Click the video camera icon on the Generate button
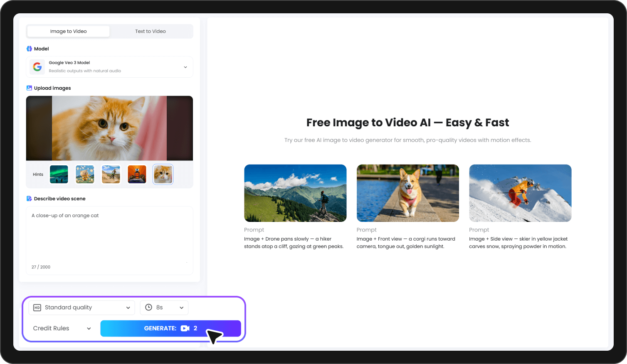627x364 pixels. pyautogui.click(x=185, y=328)
